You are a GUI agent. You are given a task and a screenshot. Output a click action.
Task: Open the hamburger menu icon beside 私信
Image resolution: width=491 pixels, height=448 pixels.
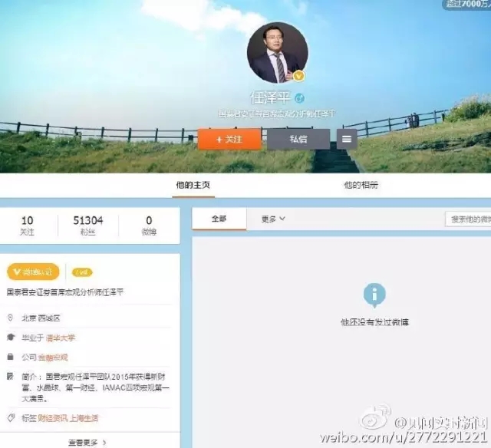click(x=347, y=139)
